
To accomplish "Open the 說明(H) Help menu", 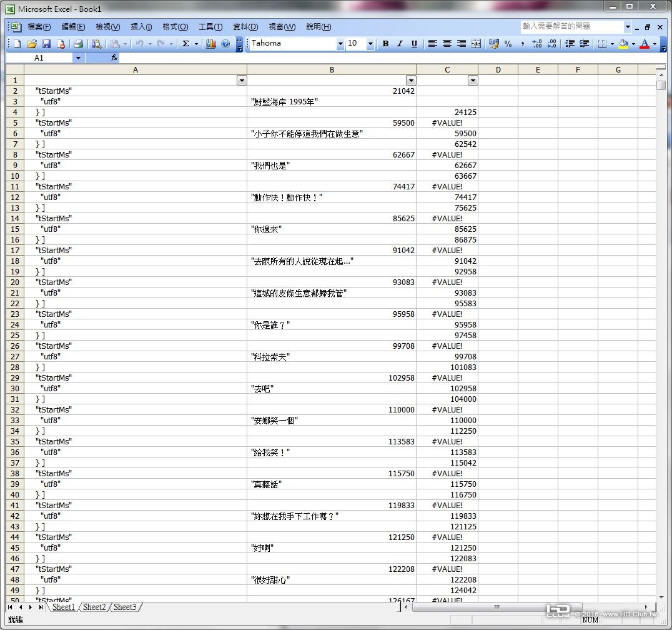I will [x=319, y=27].
